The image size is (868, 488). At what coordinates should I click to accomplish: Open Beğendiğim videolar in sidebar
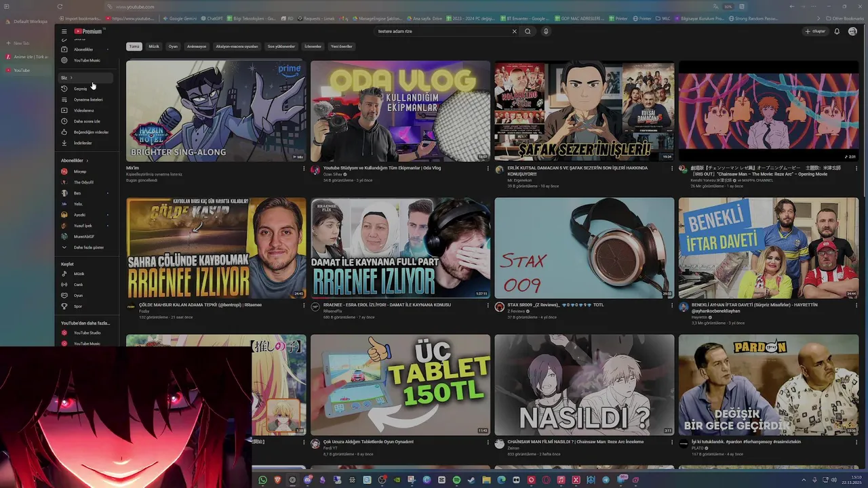click(85, 132)
